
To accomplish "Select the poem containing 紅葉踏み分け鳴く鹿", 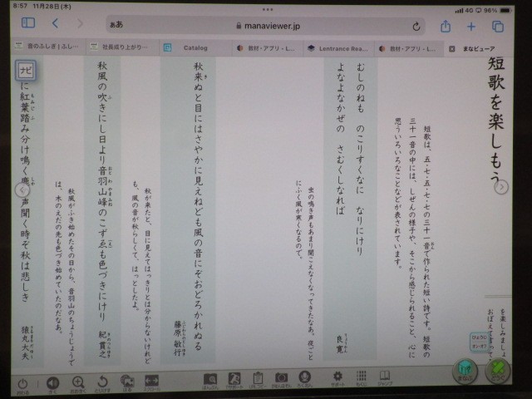I will pyautogui.click(x=26, y=192).
